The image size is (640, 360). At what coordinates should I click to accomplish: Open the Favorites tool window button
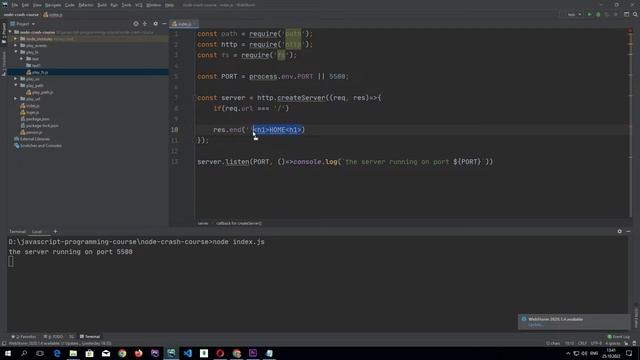coord(24,337)
